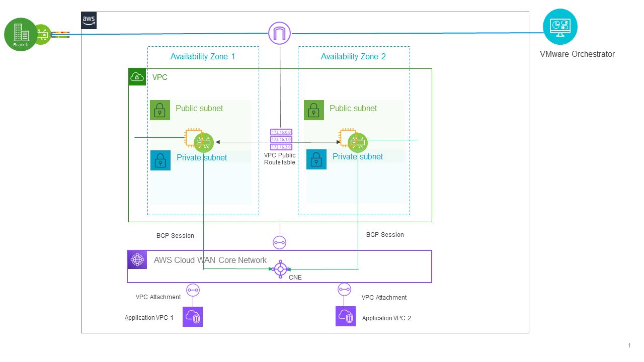The width and height of the screenshot is (644, 362).
Task: Select the Application VPC 2 icon
Action: pyautogui.click(x=345, y=316)
